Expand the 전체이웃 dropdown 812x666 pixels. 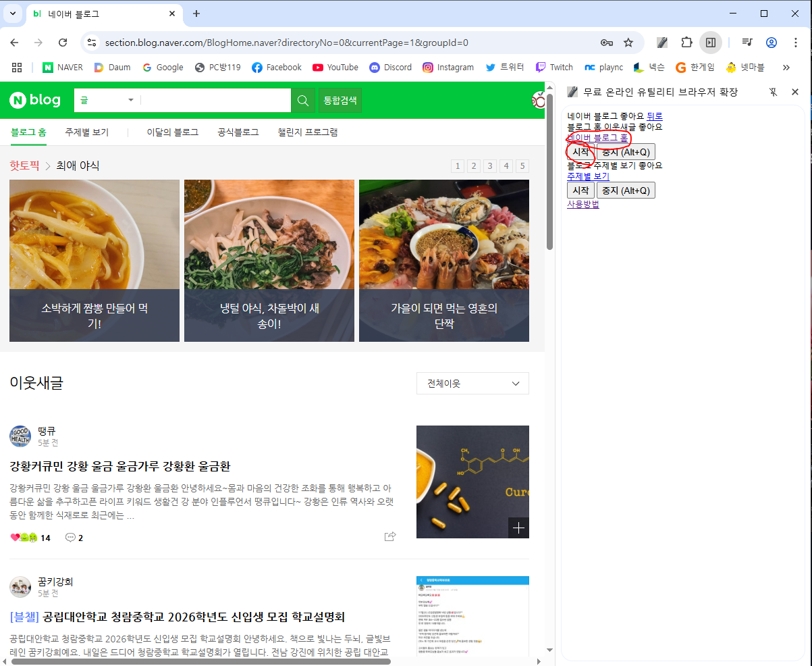pos(472,384)
